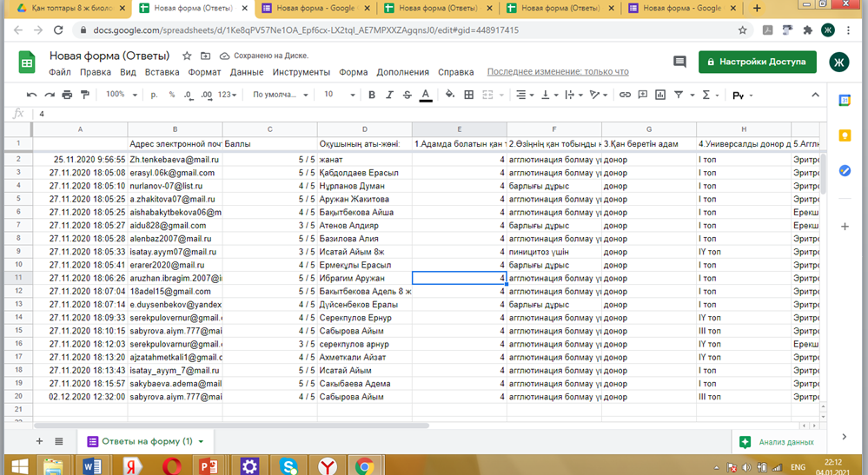Screen dimensions: 868x475
Task: Decrease decimal places button
Action: pos(189,96)
